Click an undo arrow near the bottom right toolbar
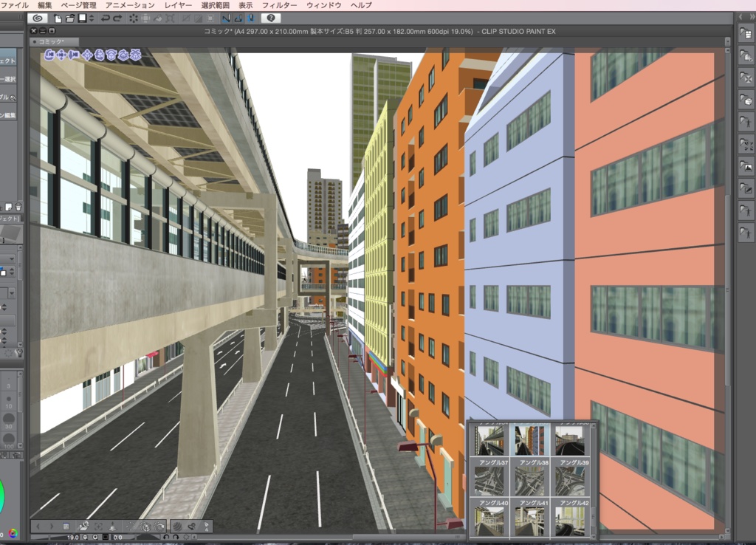This screenshot has height=545, width=756. [x=168, y=537]
